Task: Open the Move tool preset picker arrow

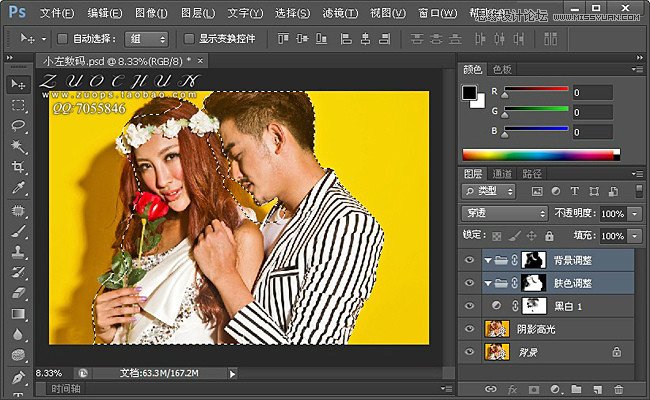Action: tap(44, 39)
